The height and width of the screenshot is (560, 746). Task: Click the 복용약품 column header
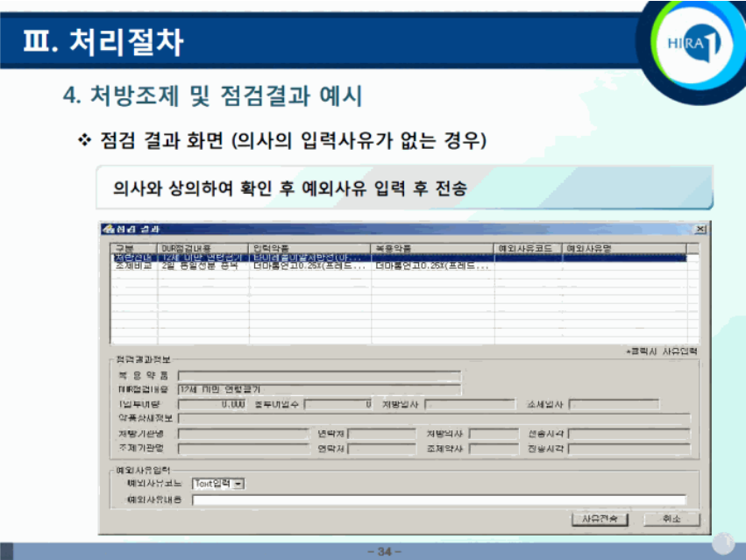click(432, 248)
